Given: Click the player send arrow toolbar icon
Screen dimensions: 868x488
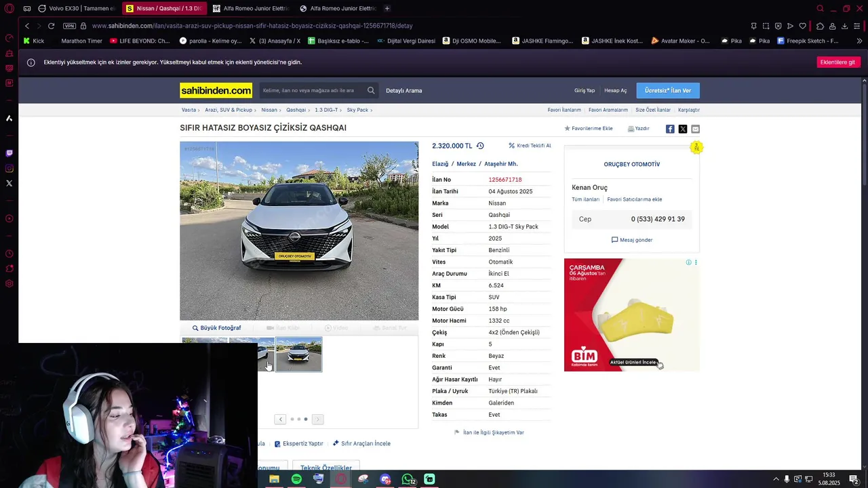Looking at the screenshot, I should coord(790,26).
